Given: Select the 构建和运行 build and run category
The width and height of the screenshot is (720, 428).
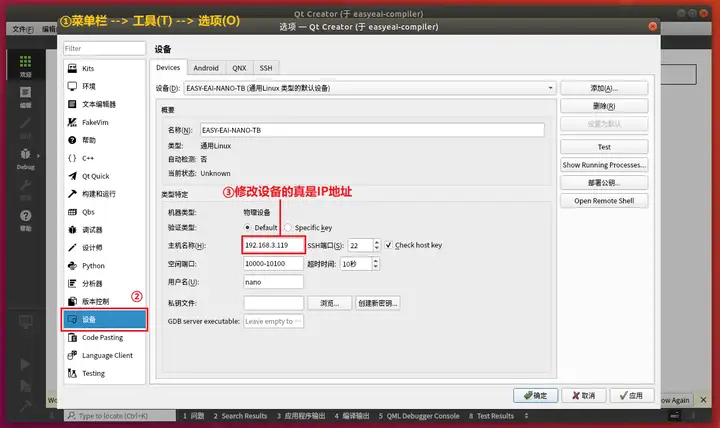Looking at the screenshot, I should [104, 194].
